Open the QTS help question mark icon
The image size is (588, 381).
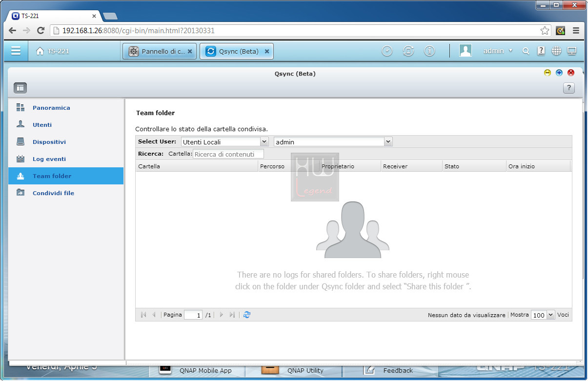pyautogui.click(x=541, y=51)
